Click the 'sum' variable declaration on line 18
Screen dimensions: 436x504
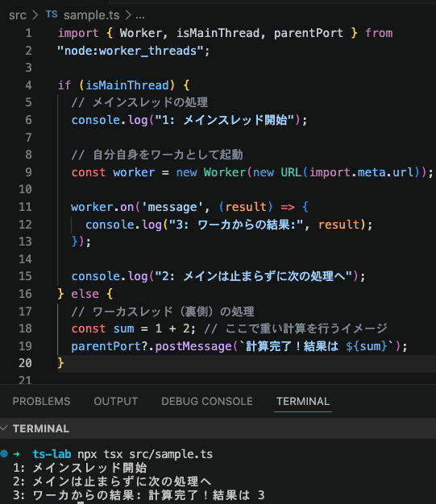click(x=123, y=328)
